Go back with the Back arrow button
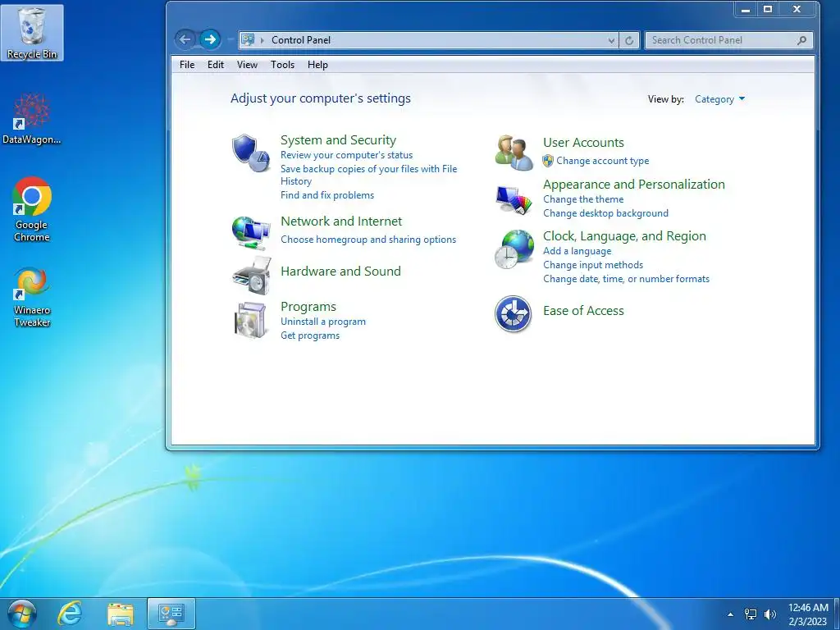This screenshot has width=840, height=630. coord(185,39)
